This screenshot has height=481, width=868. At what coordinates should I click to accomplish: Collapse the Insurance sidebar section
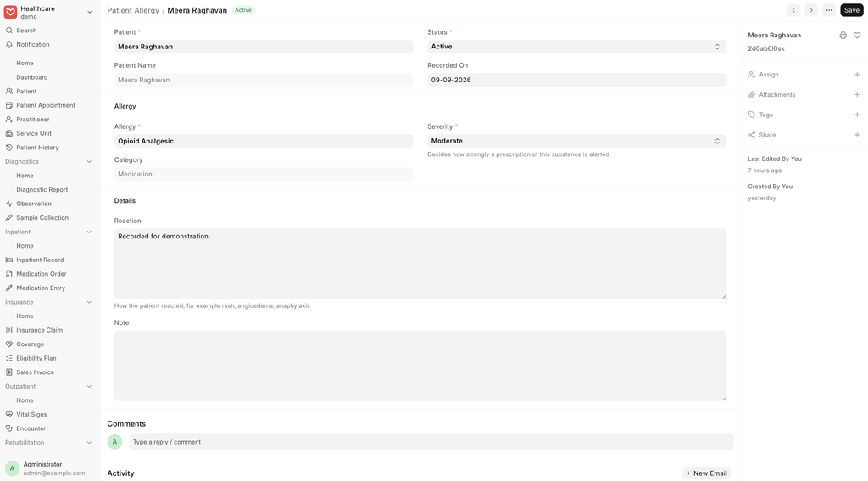coord(89,302)
